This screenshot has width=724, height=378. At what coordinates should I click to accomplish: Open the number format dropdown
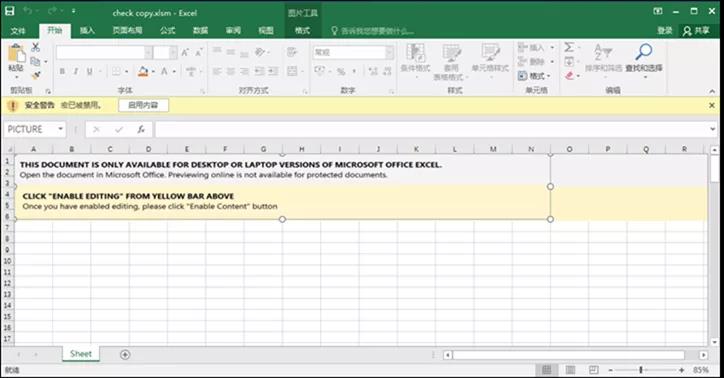(390, 52)
